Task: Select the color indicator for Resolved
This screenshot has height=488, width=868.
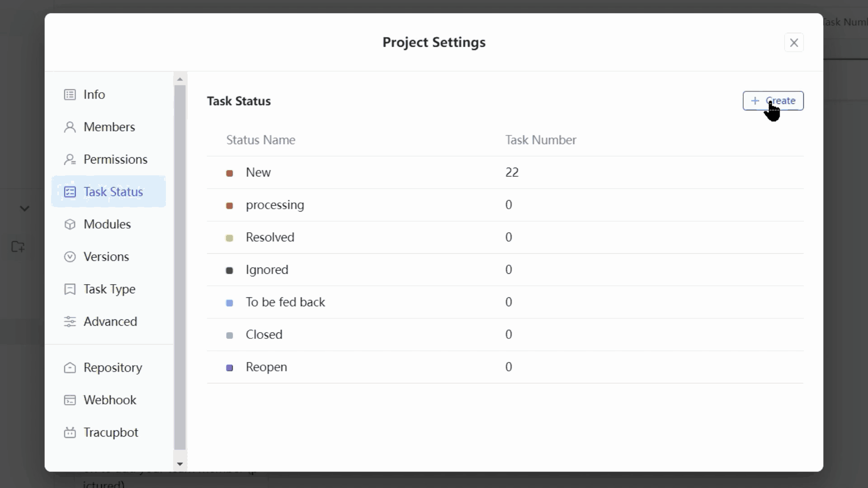Action: [230, 238]
